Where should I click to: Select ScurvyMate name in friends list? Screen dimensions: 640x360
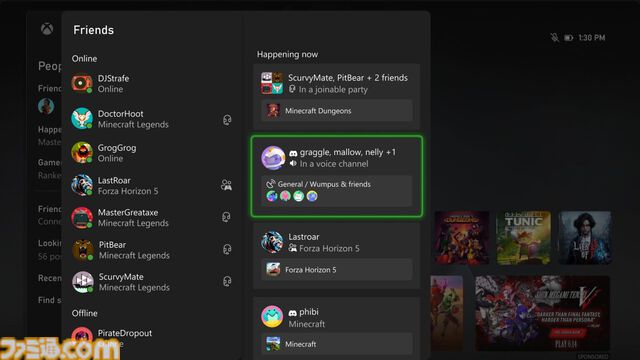coord(121,277)
